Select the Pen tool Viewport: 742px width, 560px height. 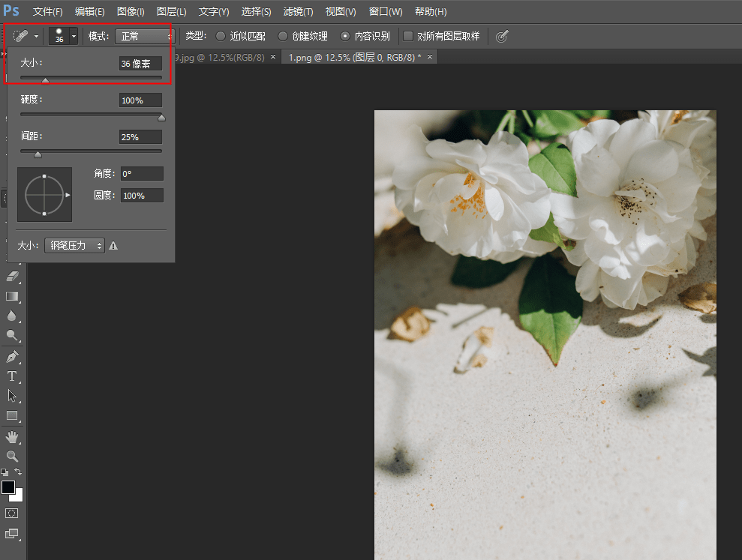coord(12,356)
